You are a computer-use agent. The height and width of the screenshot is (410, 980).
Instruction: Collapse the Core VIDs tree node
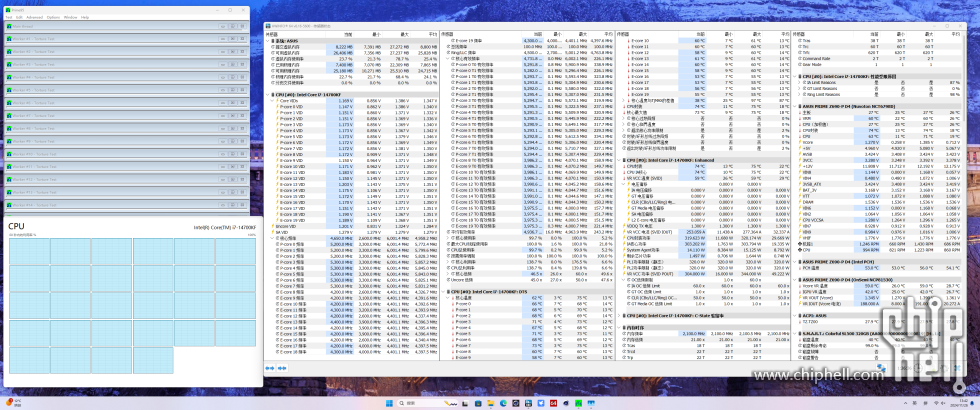pyautogui.click(x=272, y=101)
